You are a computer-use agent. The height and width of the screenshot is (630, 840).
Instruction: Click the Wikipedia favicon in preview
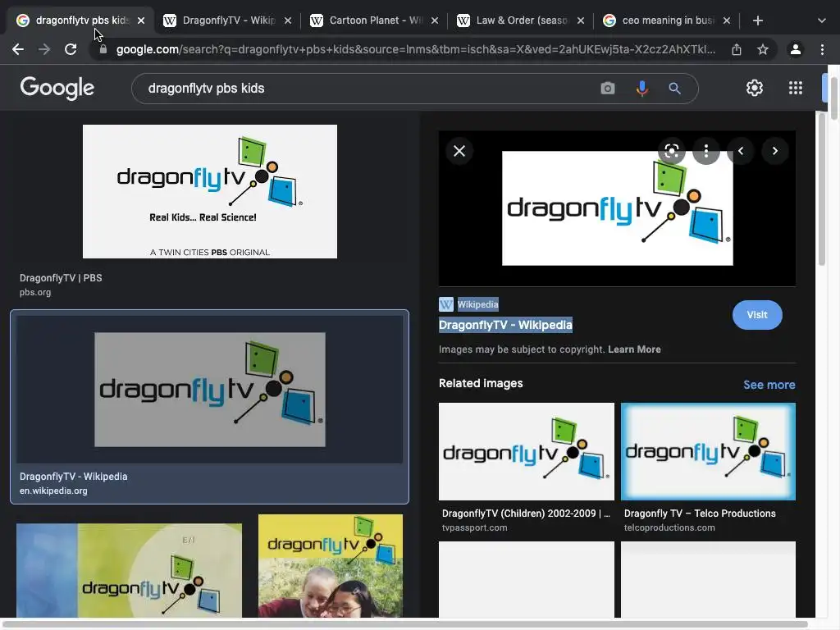coord(445,304)
